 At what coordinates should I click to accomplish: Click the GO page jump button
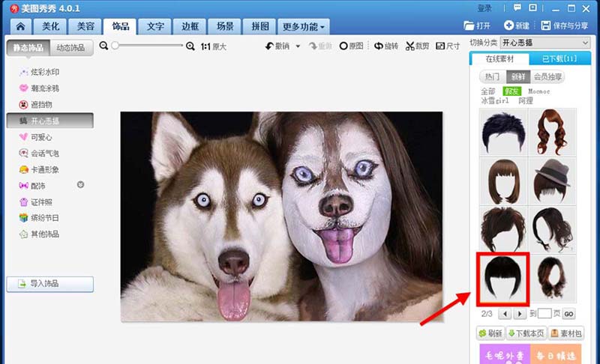point(568,314)
